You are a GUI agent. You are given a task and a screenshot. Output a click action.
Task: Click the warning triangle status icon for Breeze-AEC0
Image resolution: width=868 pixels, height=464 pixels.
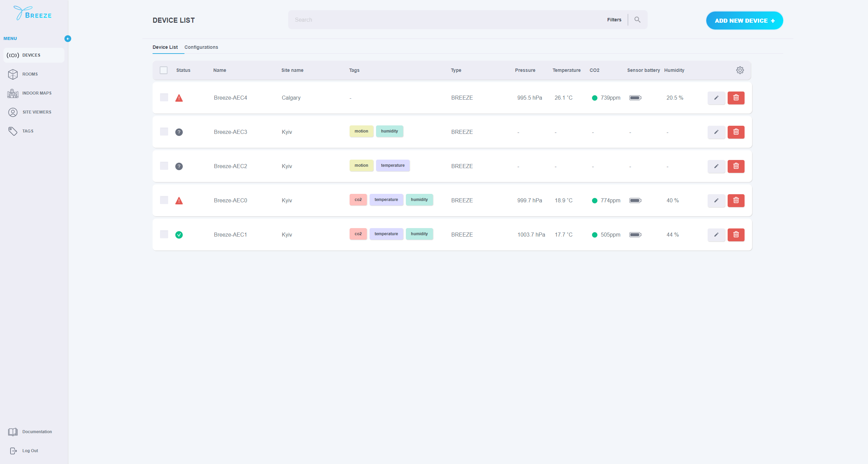click(x=179, y=200)
